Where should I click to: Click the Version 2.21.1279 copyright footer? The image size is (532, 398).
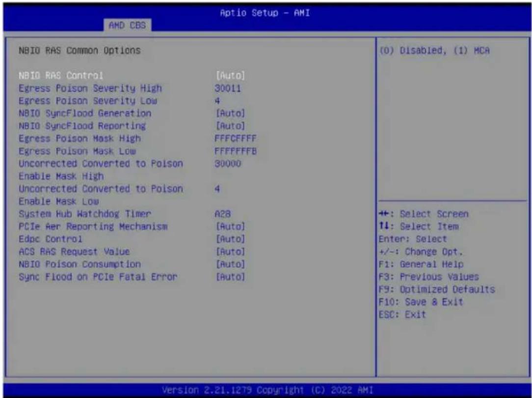click(x=267, y=389)
